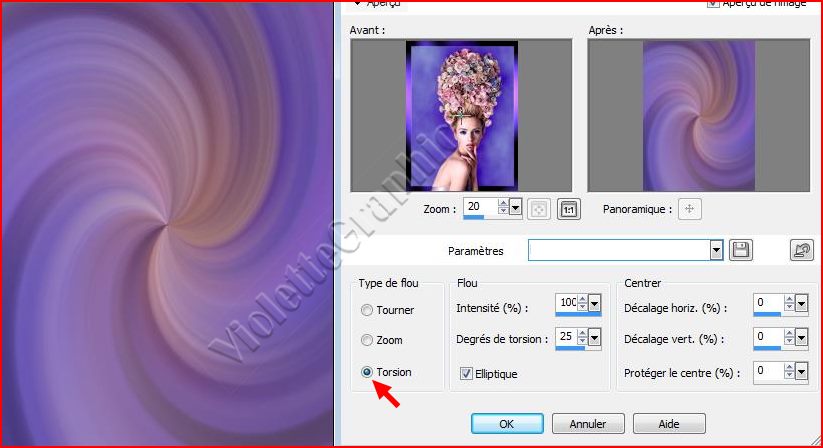Image resolution: width=823 pixels, height=448 pixels.
Task: Click the 1:1 zoom to 100% icon
Action: point(568,209)
